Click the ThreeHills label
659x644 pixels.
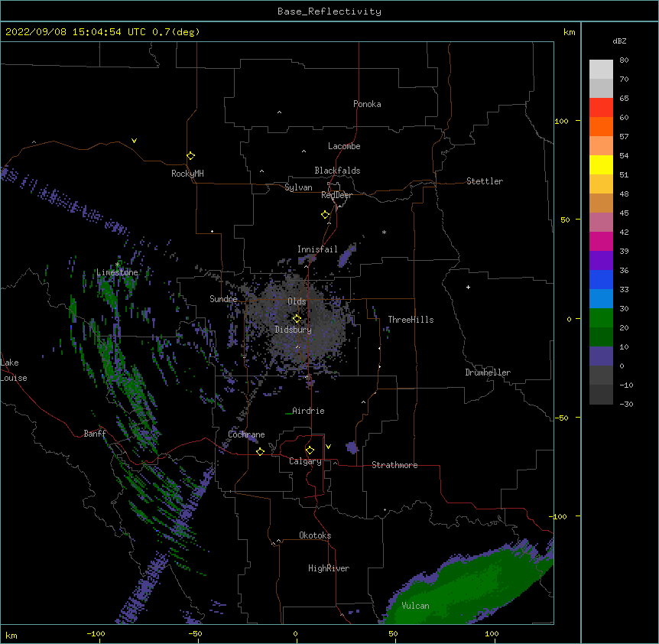point(411,320)
